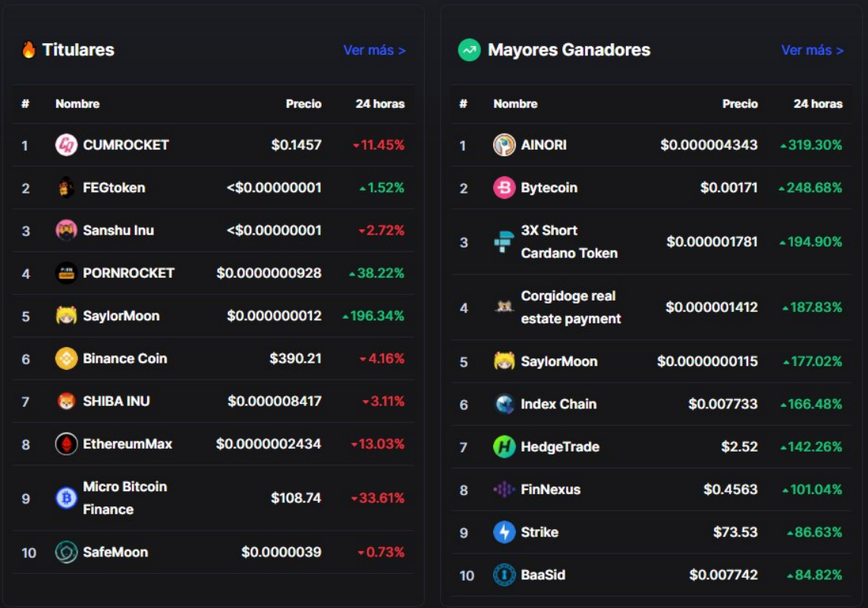Click the Mayores Ganadores green trend icon

pos(469,50)
